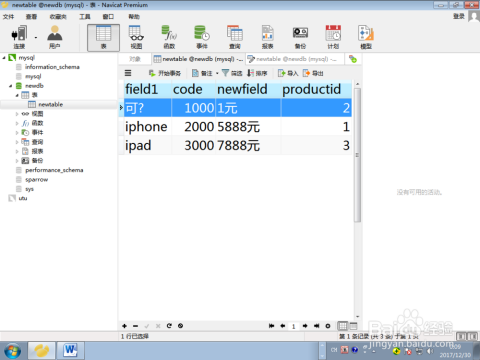Open the Windows Start button
The height and width of the screenshot is (360, 480).
pos(13,351)
